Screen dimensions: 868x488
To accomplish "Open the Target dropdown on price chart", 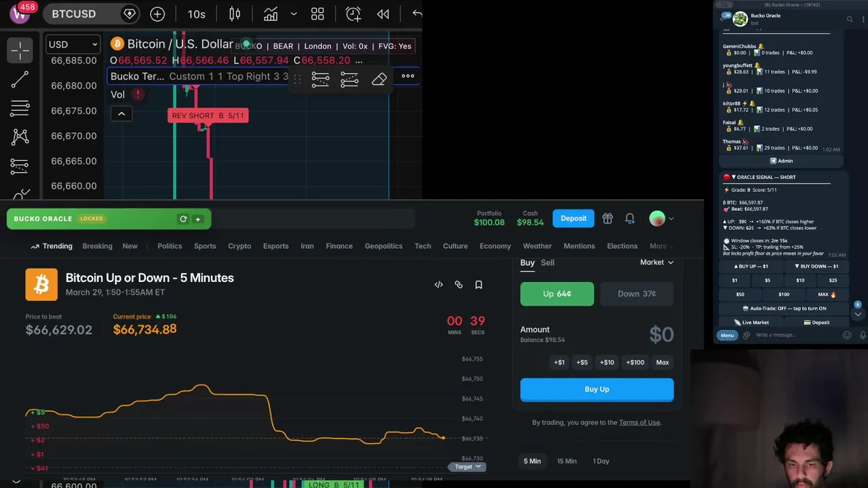I will [467, 466].
